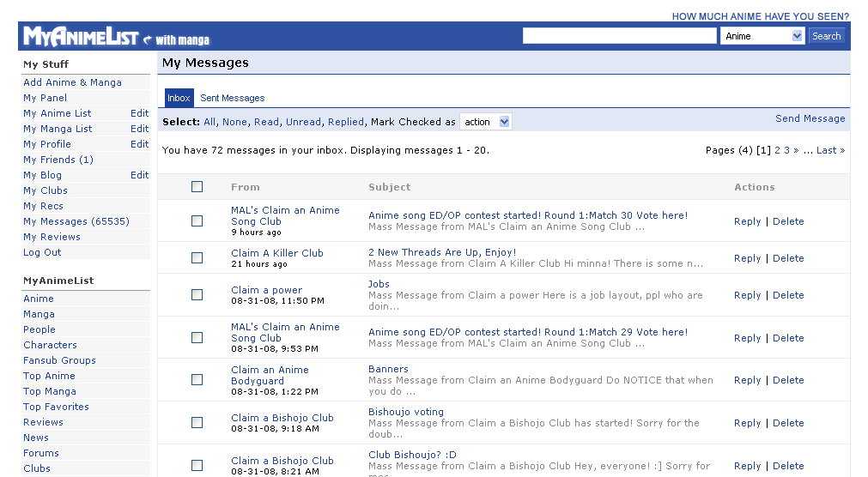Click the Search button

[x=827, y=36]
